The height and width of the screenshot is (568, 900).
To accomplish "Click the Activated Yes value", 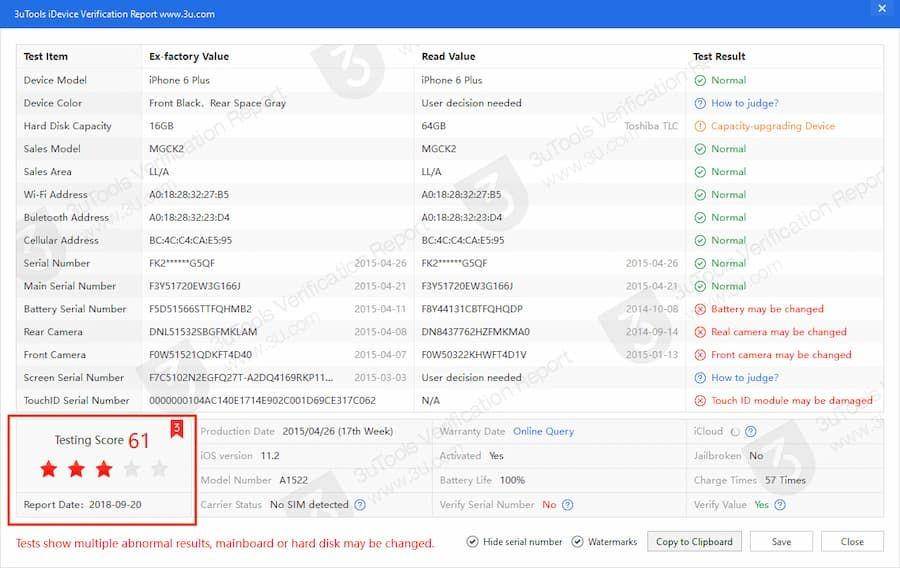I will (x=496, y=456).
